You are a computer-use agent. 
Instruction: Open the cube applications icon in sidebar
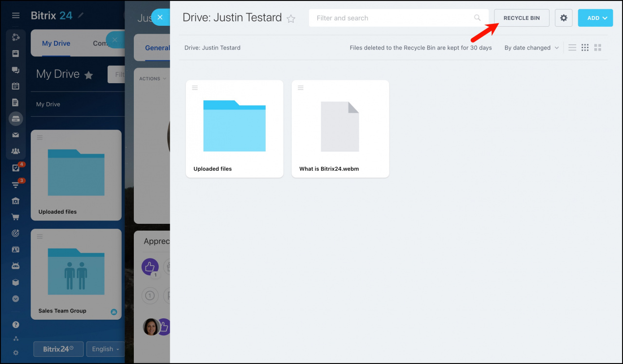[16, 282]
